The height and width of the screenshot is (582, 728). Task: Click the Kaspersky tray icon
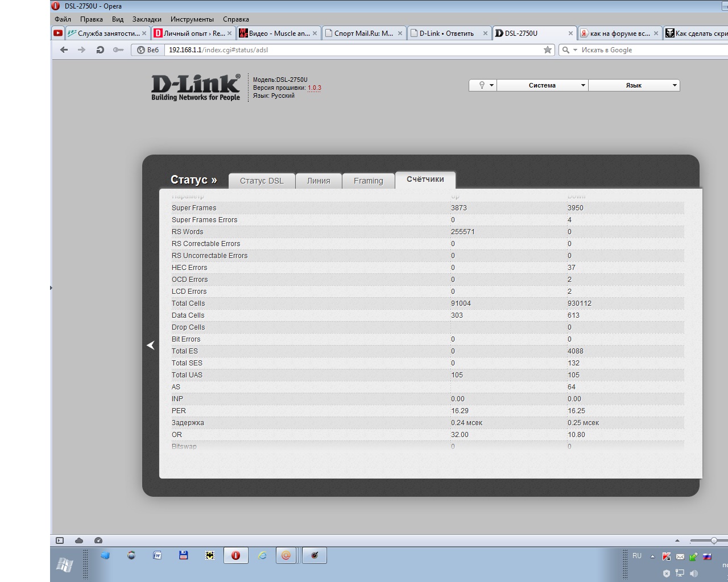(x=666, y=557)
